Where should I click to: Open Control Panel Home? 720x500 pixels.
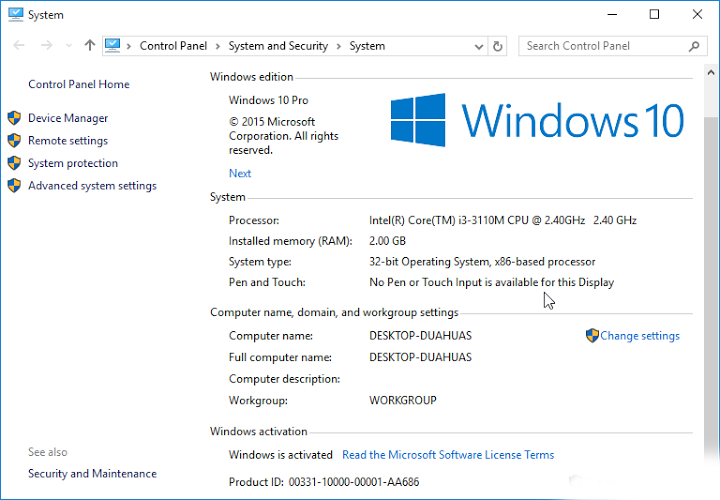[x=79, y=84]
